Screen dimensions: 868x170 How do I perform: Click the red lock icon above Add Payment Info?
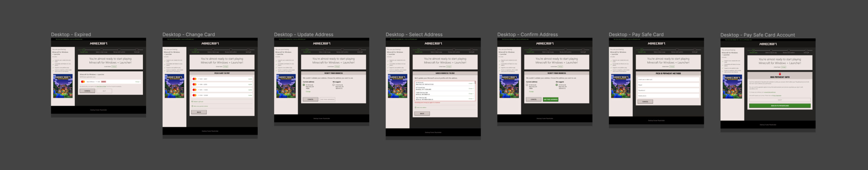click(x=780, y=74)
